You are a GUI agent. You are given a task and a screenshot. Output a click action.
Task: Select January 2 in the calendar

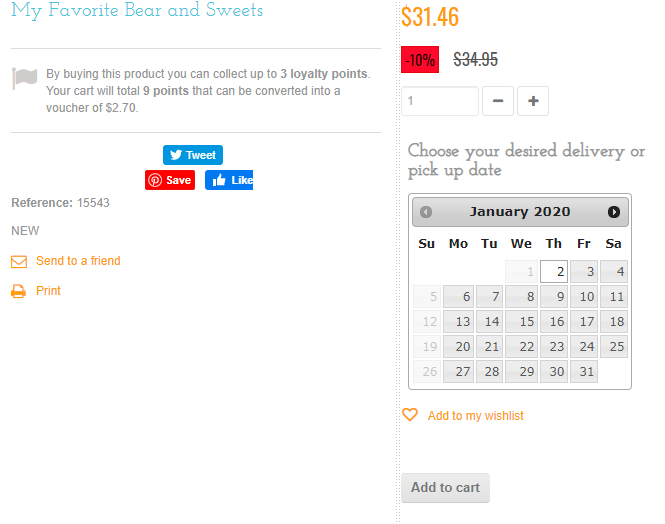(554, 271)
